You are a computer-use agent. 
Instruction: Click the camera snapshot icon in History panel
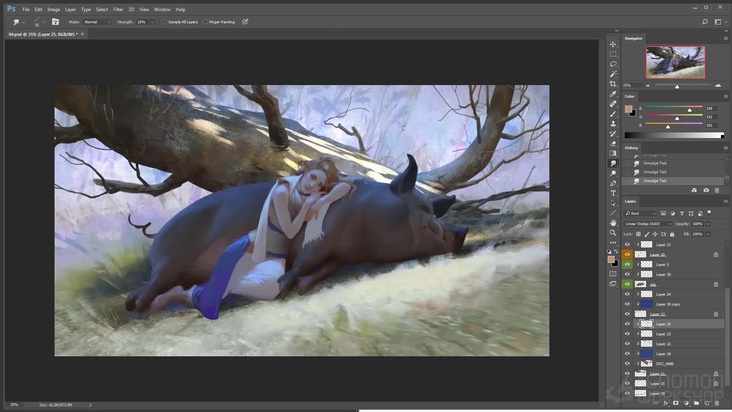[706, 190]
